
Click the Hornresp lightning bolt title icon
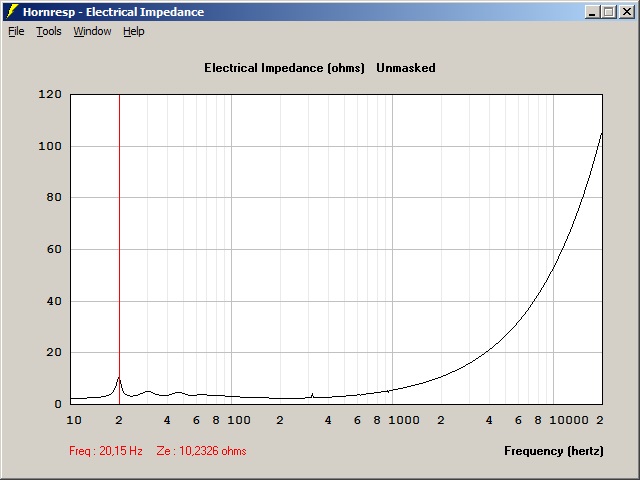(x=12, y=12)
